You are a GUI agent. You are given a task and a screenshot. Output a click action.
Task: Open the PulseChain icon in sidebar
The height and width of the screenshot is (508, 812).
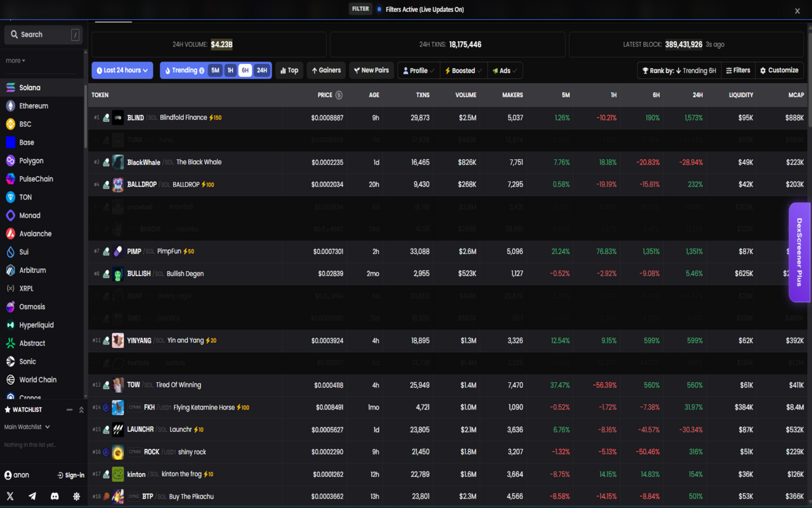tap(10, 179)
